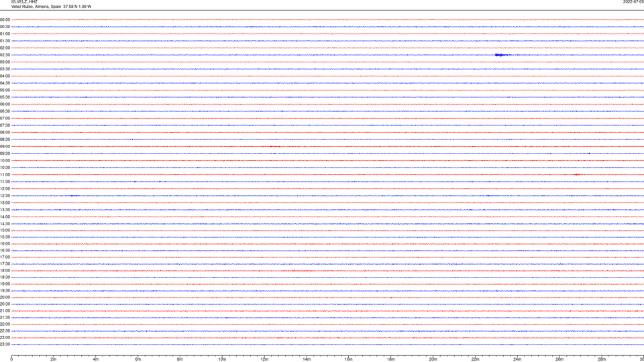Image resolution: width=644 pixels, height=362 pixels.
Task: Select the 22m axis tick label
Action: point(475,359)
